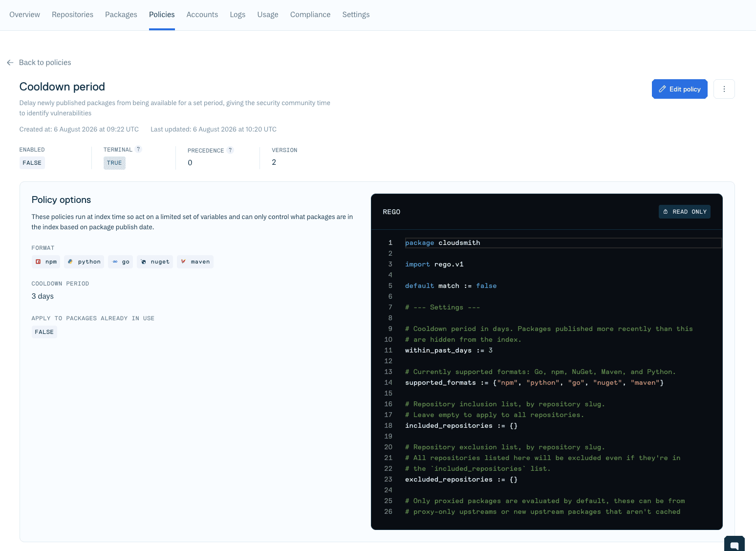
Task: Go to the Compliance tab
Action: (310, 15)
